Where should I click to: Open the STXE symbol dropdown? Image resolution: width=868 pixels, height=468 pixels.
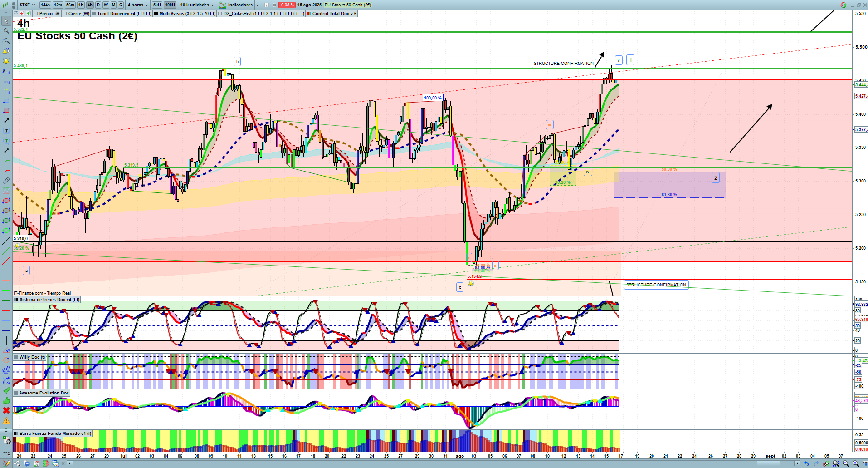pyautogui.click(x=27, y=5)
